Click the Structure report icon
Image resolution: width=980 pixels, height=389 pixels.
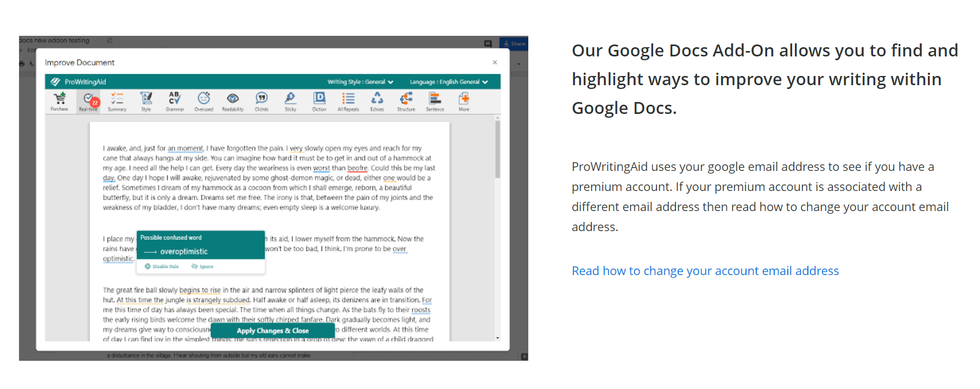[406, 100]
